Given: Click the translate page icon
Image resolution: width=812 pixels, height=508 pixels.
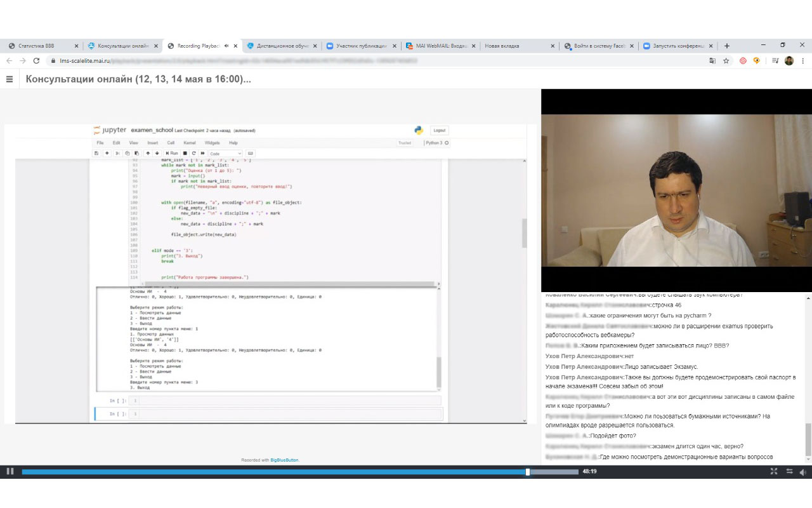Looking at the screenshot, I should tap(712, 61).
